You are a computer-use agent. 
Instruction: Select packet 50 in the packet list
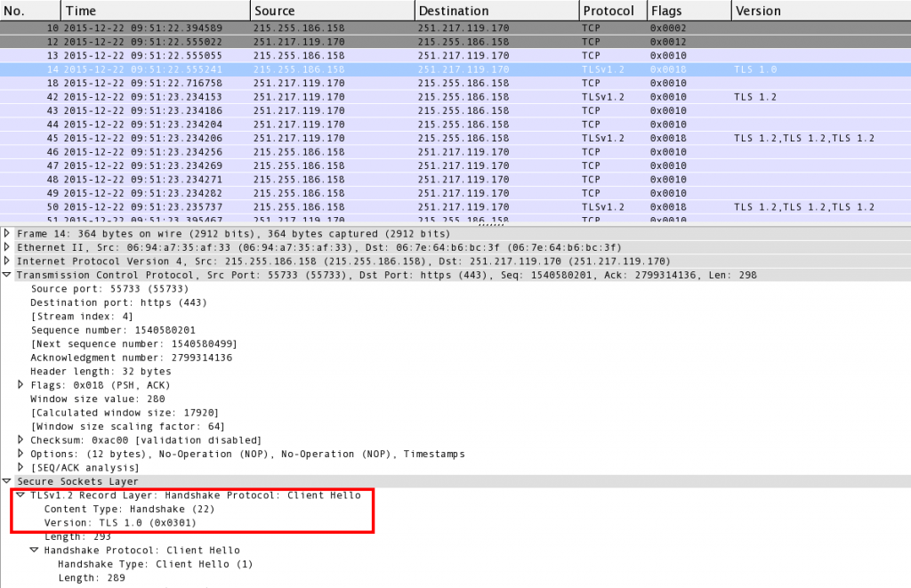coord(267,206)
